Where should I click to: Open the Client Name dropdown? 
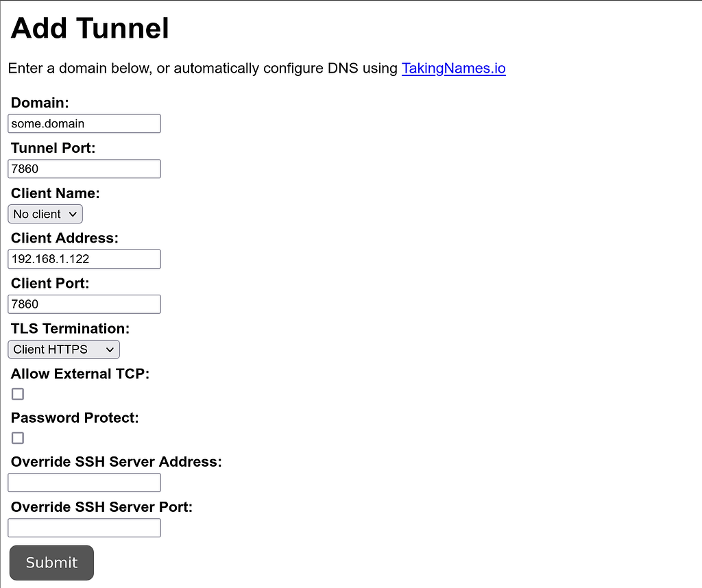45,215
